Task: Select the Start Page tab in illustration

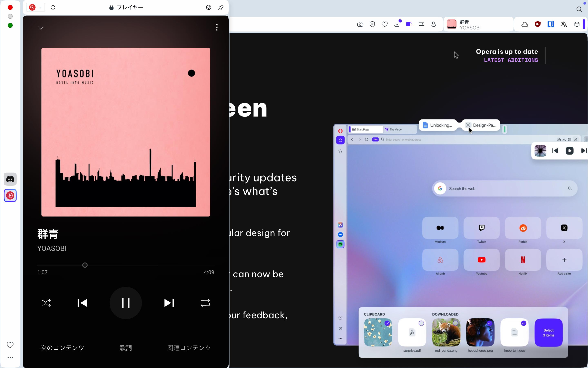Action: click(366, 129)
